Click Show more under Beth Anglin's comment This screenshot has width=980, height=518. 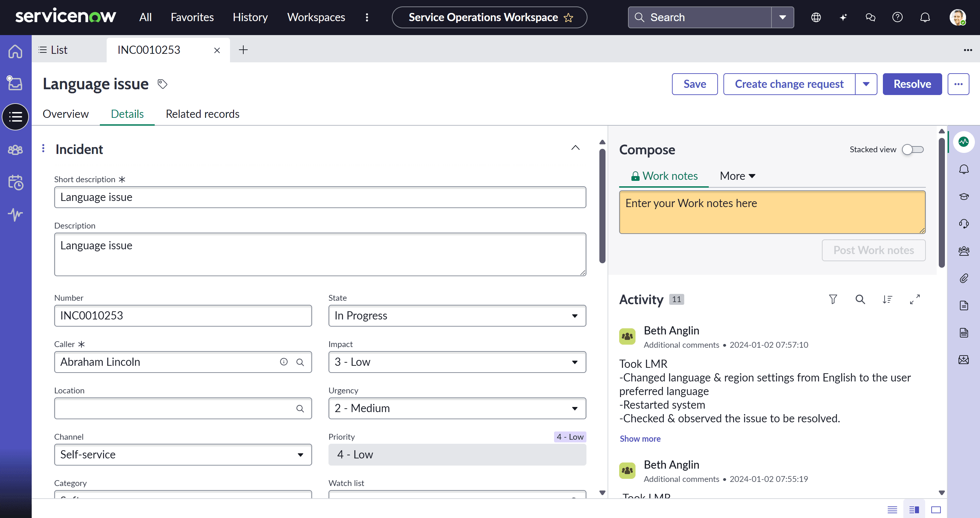pyautogui.click(x=640, y=439)
